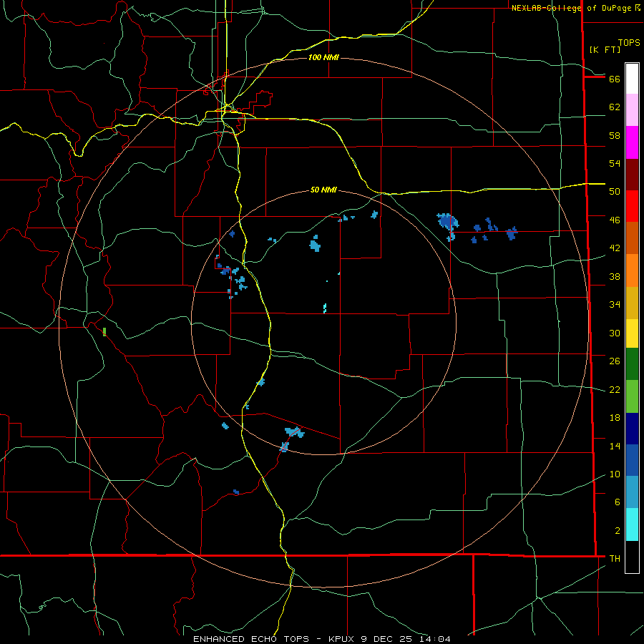Click the "[K FT]" units label
This screenshot has height=644, width=644.
point(605,49)
